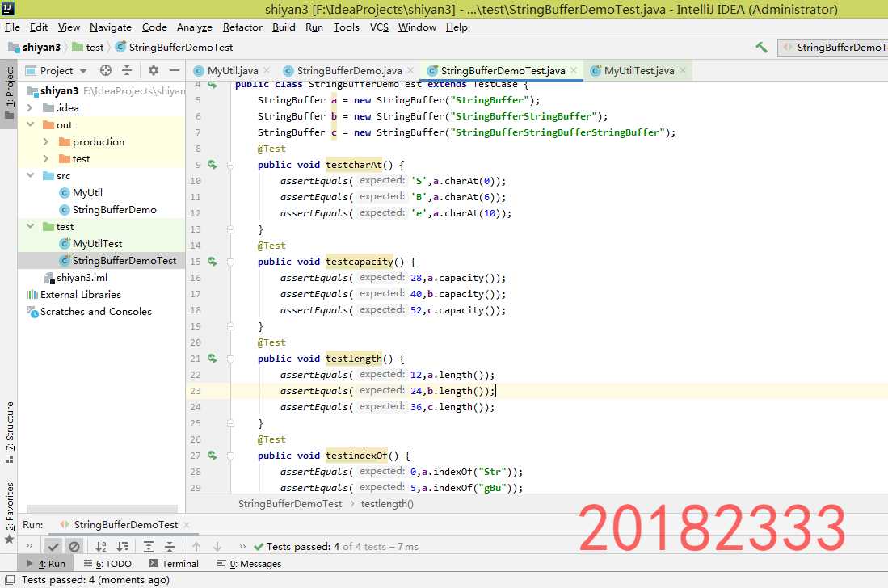This screenshot has width=888, height=588.
Task: Open the Build menu
Action: pos(284,27)
